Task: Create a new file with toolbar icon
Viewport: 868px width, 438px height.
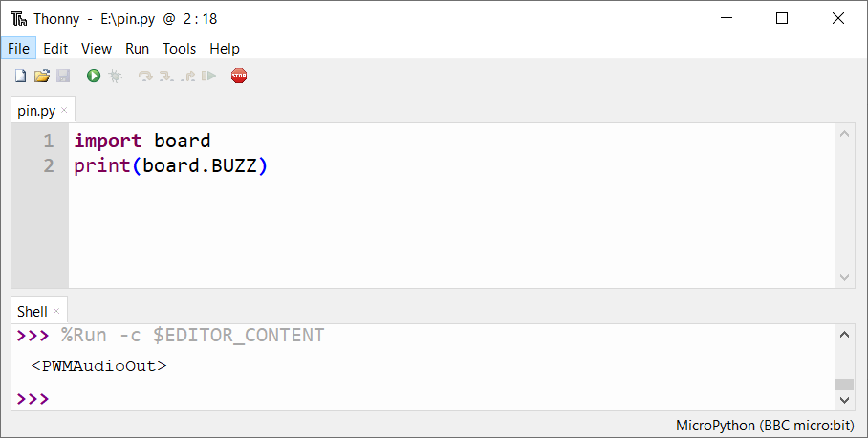Action: [x=20, y=76]
